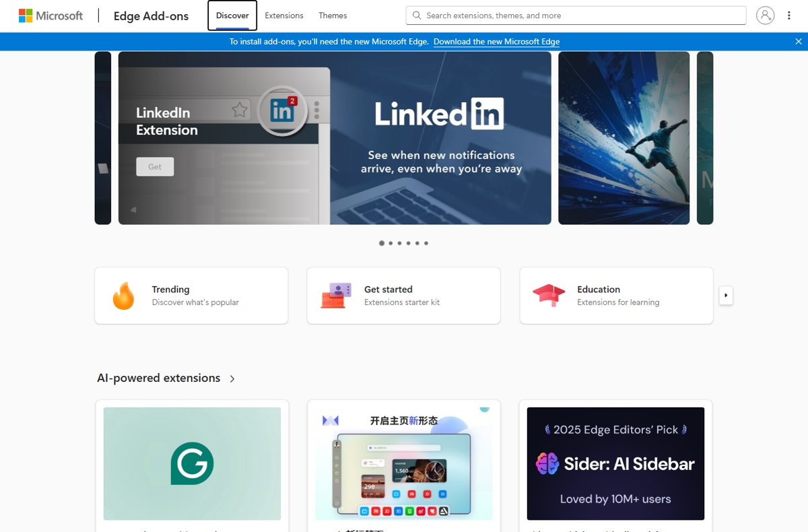Select the first carousel dot

click(x=382, y=243)
